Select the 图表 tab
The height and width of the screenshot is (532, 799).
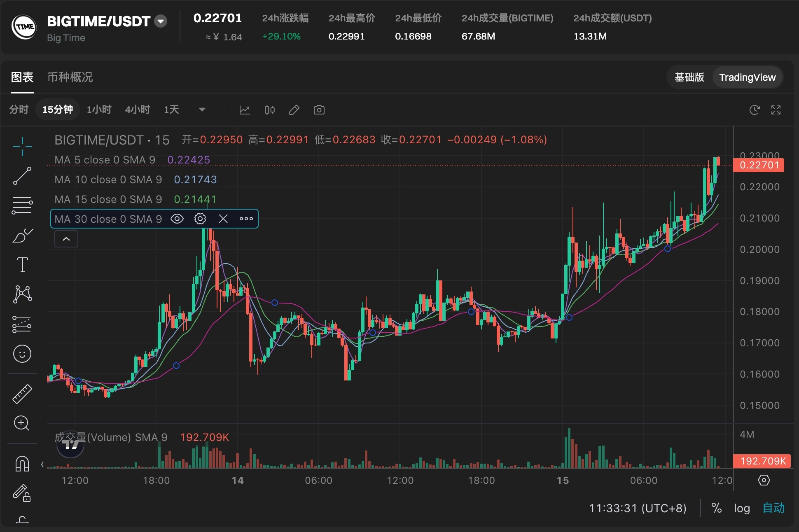22,77
